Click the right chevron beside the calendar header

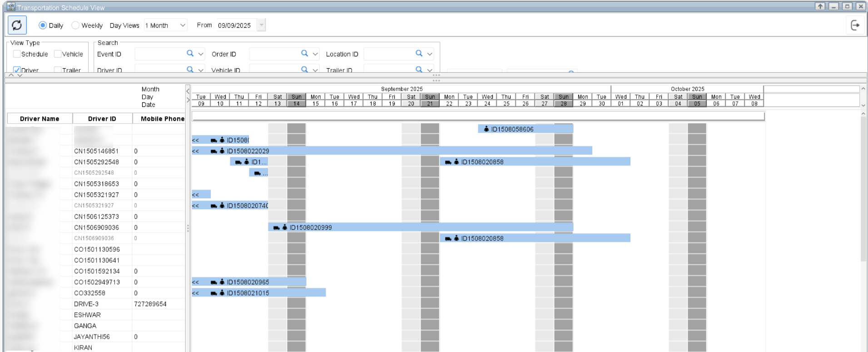click(x=188, y=100)
